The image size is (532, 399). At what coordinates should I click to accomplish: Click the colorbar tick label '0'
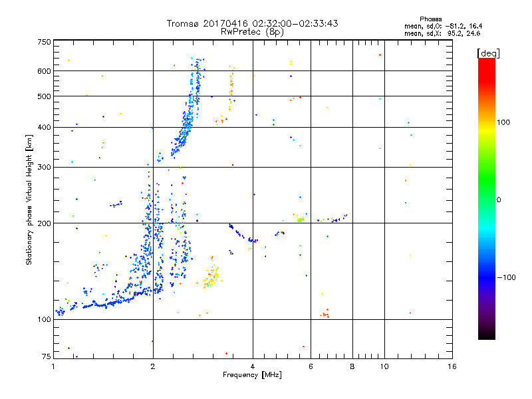(x=499, y=199)
